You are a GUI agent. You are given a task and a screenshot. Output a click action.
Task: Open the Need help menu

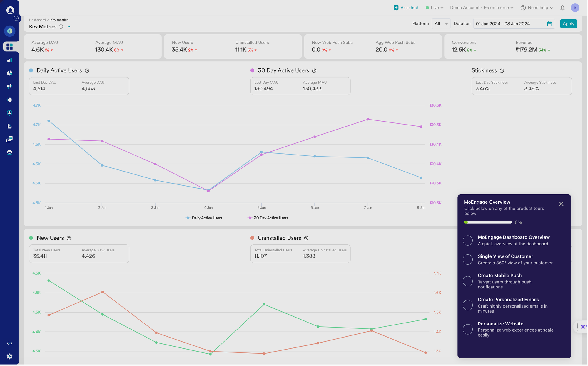click(x=537, y=8)
